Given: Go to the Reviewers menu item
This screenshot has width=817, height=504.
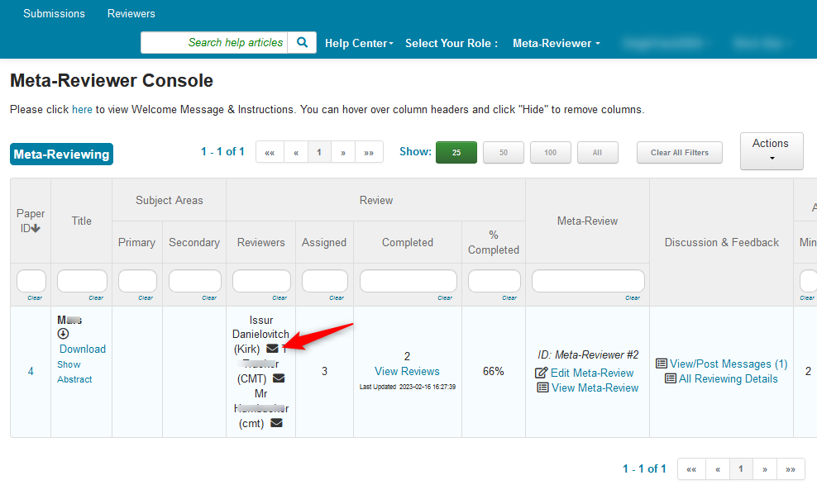Looking at the screenshot, I should (131, 13).
